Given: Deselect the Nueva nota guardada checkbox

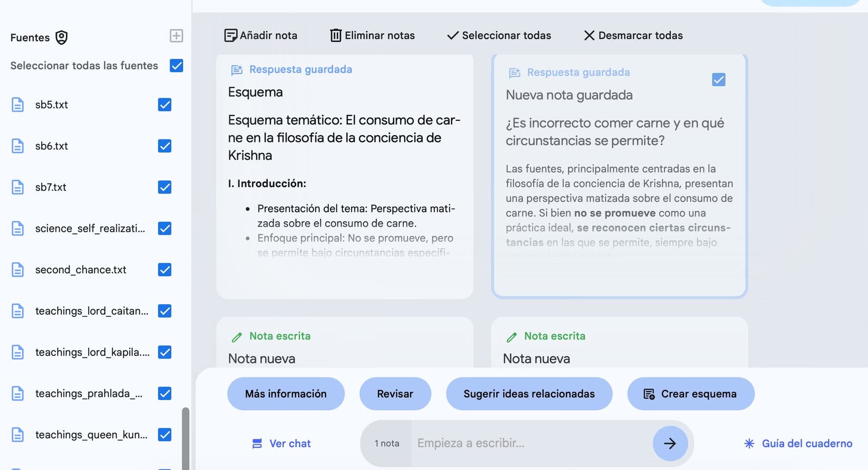Looking at the screenshot, I should pyautogui.click(x=718, y=80).
